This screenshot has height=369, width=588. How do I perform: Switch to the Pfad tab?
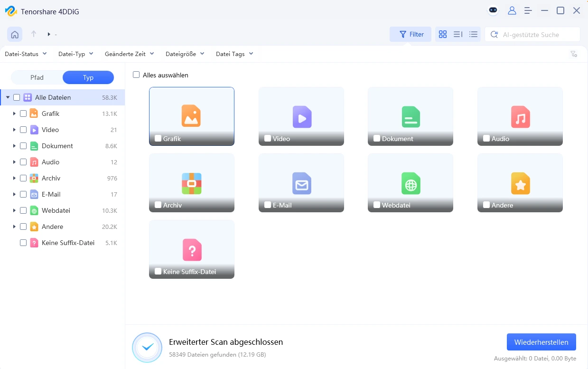click(x=37, y=77)
